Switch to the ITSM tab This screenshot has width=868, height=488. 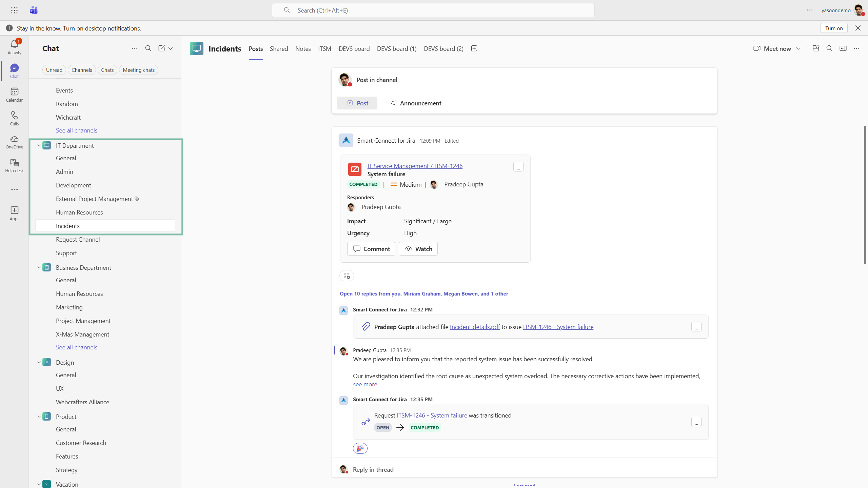[x=324, y=48]
